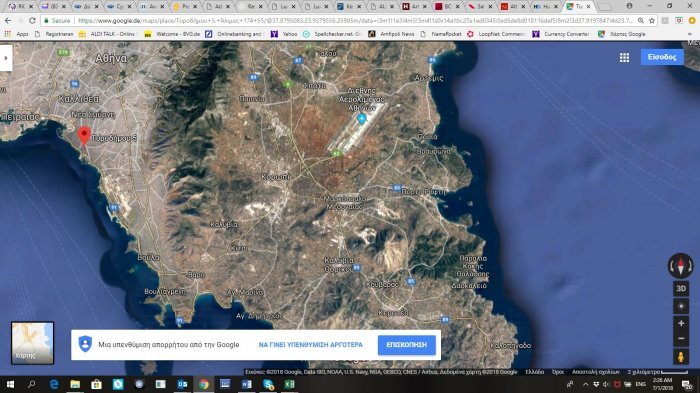Image resolution: width=700 pixels, height=393 pixels.
Task: Choose ΝΑ ΓΙΝΕΙ ΥΠΕΝΘΥΜΙΣΗ ΑΡΓΟΤΕΡΑ link
Action: coord(311,345)
